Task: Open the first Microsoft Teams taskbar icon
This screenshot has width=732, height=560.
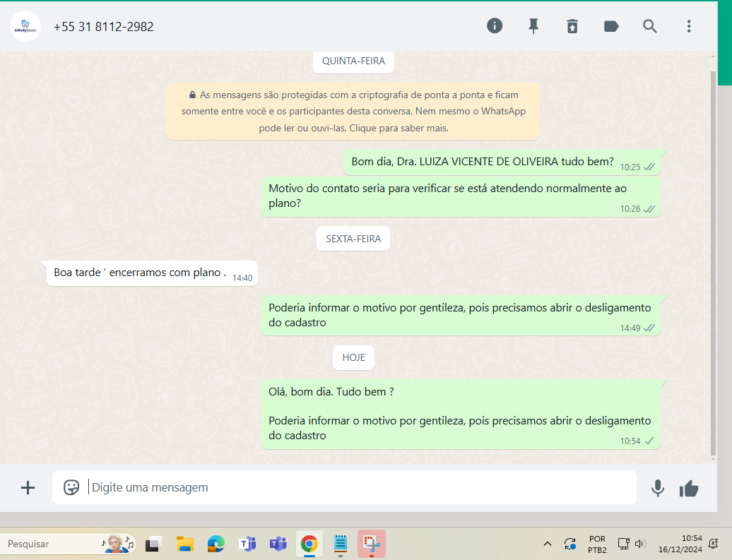Action: [247, 544]
